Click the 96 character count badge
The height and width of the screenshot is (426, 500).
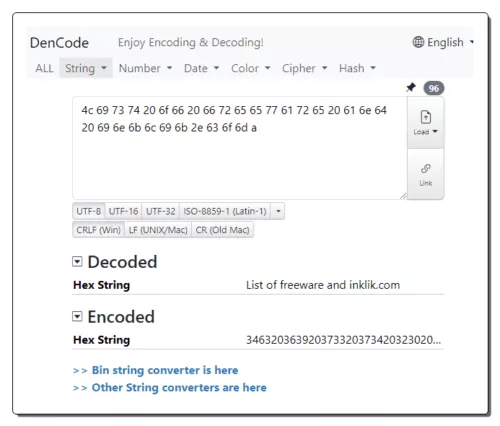tap(434, 88)
